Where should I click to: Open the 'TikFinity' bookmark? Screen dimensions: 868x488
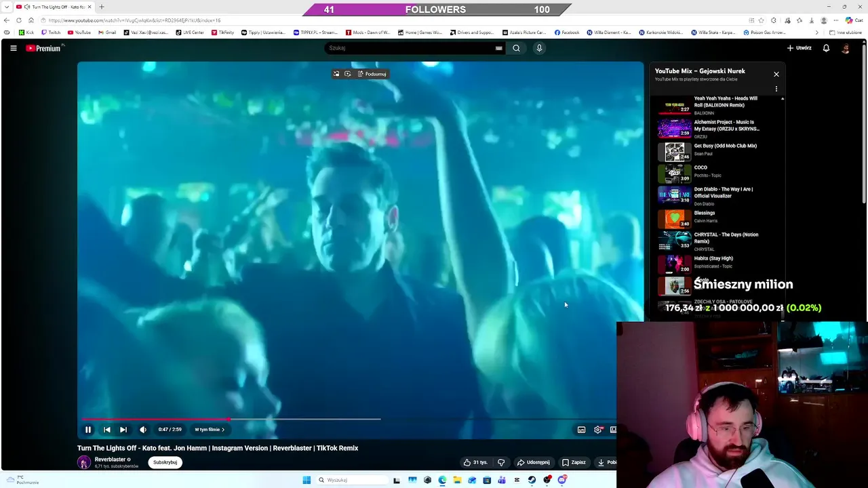click(x=223, y=33)
